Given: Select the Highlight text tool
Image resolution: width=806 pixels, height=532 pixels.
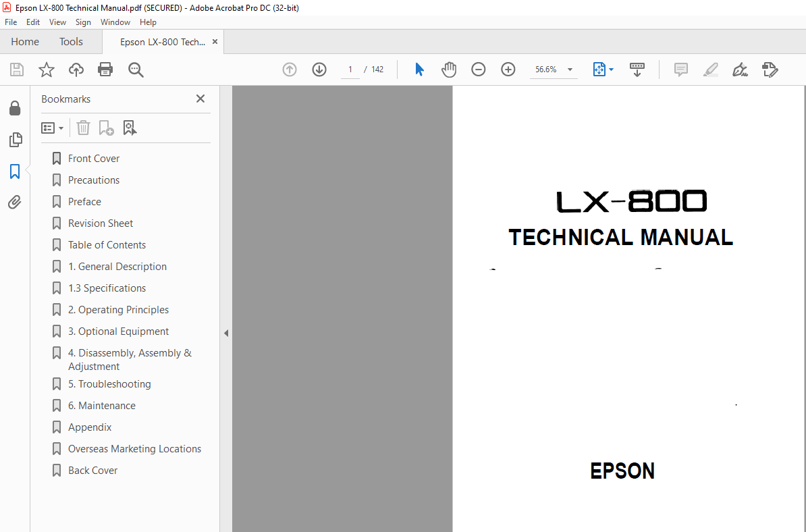Looking at the screenshot, I should coord(710,70).
